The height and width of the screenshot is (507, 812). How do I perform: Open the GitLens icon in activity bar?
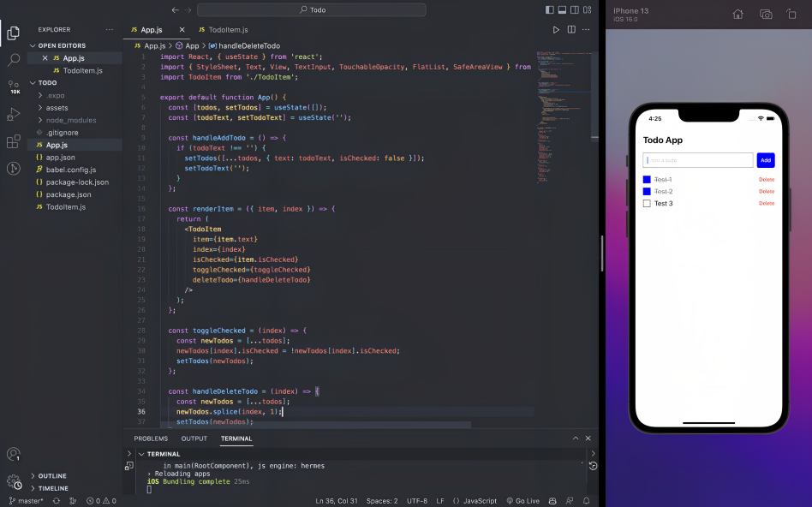(x=14, y=169)
